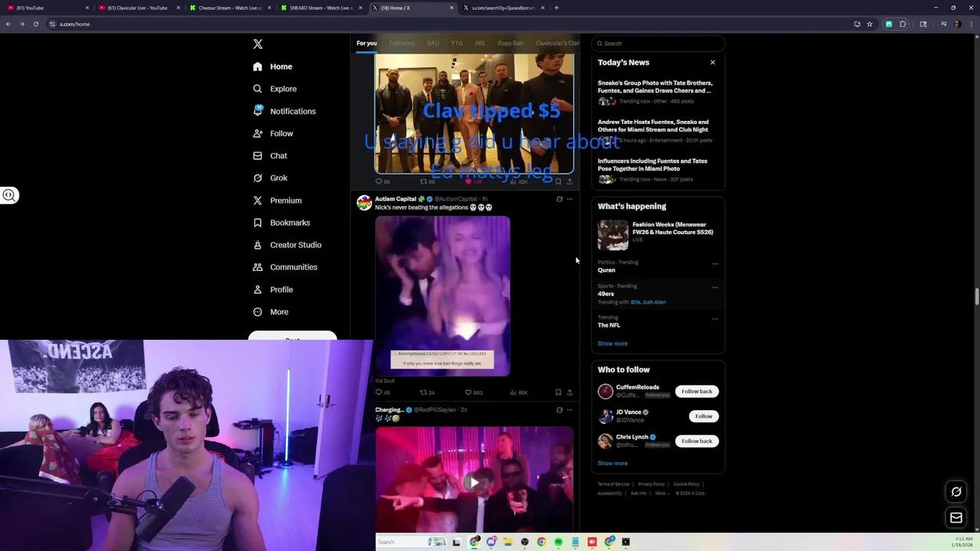
Task: Open Messages floating button at bottom right
Action: coord(956,518)
